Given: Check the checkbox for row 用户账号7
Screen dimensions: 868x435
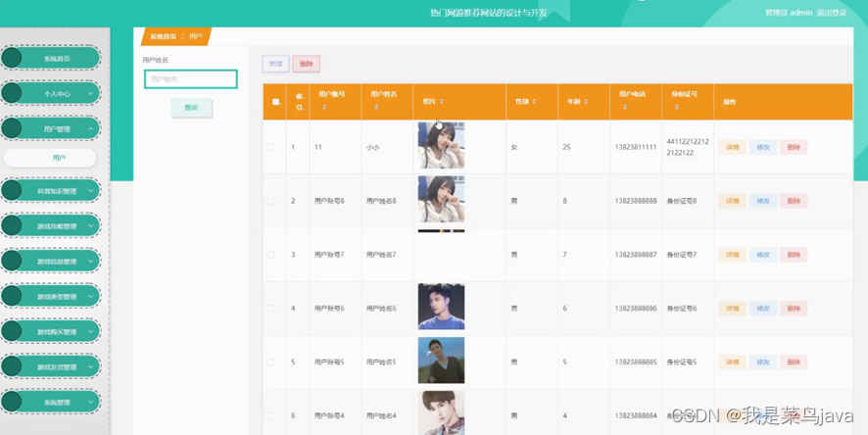Looking at the screenshot, I should coord(271,255).
